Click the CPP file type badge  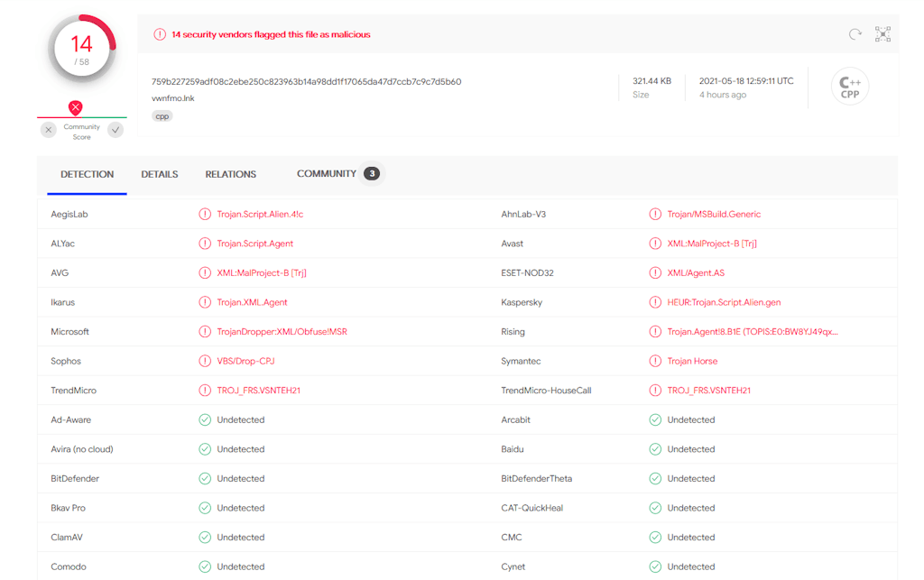click(850, 87)
